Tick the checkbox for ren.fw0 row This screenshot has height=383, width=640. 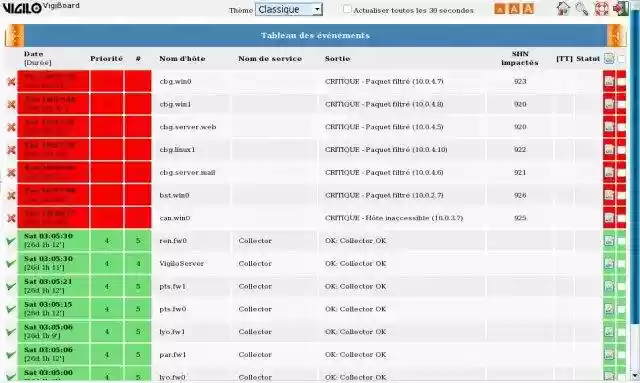[621, 241]
